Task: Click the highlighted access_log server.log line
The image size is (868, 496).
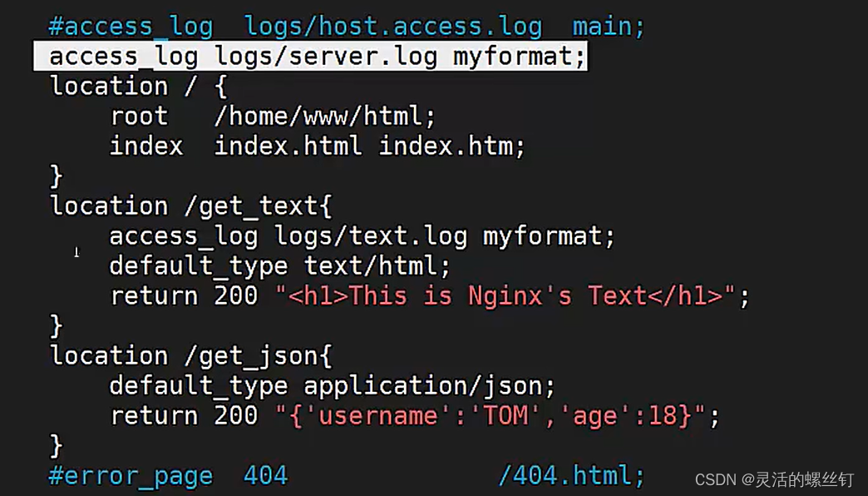Action: 308,56
